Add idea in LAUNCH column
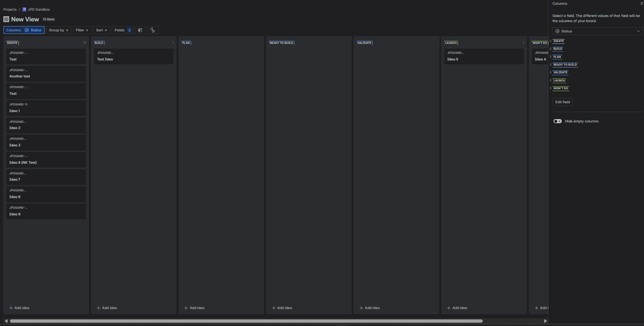The height and width of the screenshot is (326, 644). 457,308
